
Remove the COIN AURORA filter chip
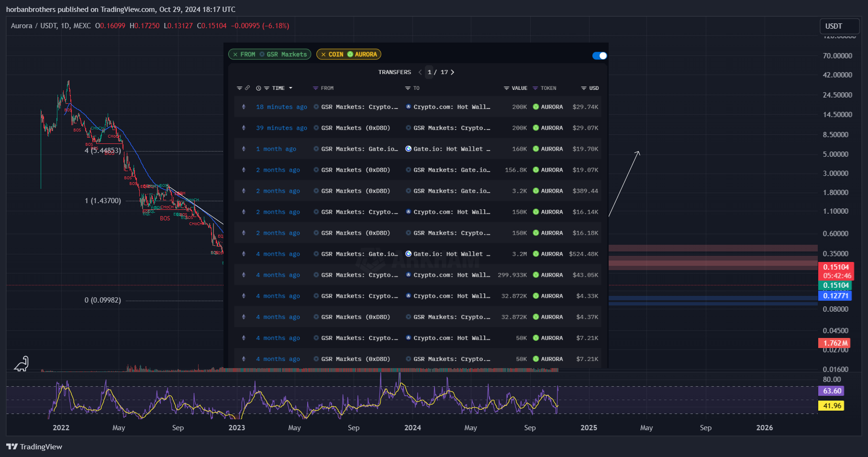point(323,54)
